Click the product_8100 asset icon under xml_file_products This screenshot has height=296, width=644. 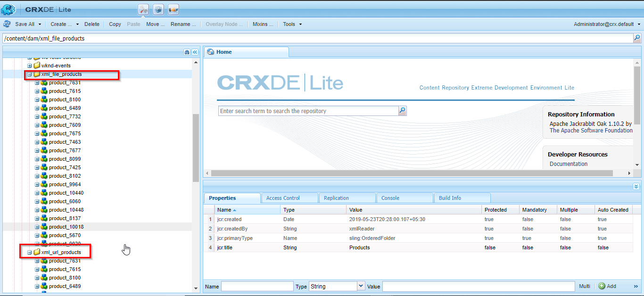pyautogui.click(x=44, y=99)
